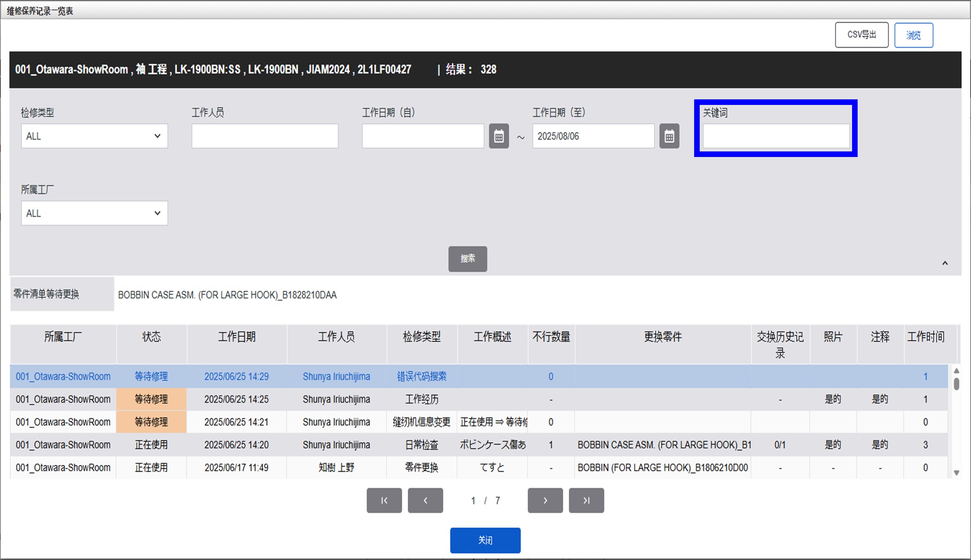
Task: Click the 浏览 button
Action: (x=913, y=35)
